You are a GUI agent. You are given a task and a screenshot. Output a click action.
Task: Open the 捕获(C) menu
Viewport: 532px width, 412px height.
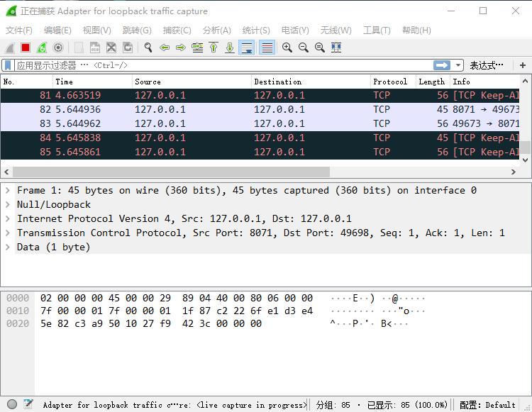click(x=177, y=30)
